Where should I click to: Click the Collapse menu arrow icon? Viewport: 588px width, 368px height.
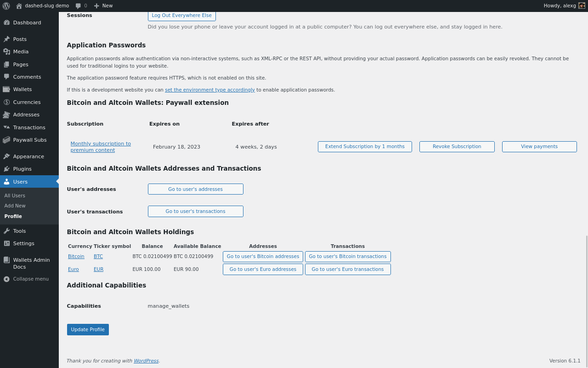pos(6,279)
